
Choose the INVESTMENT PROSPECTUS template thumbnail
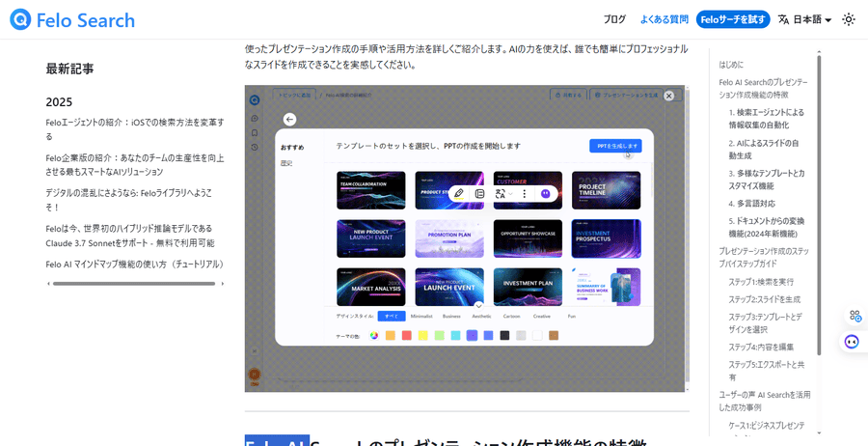(x=607, y=238)
